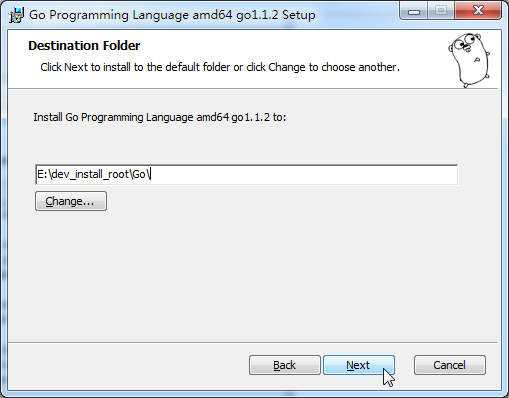Click the 'Install Go Programming Language' label

(x=160, y=117)
